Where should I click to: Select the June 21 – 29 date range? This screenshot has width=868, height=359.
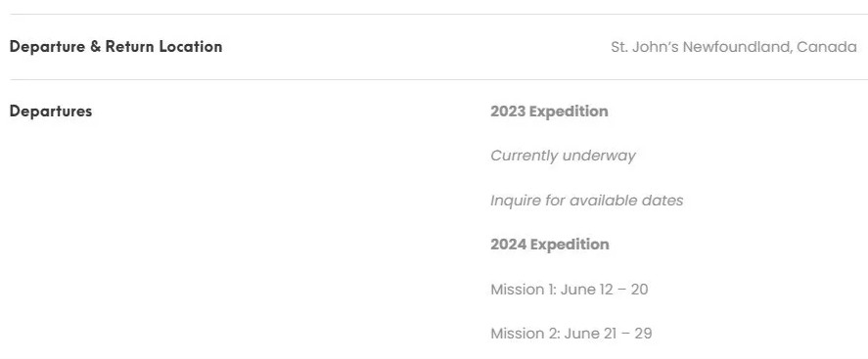click(608, 334)
